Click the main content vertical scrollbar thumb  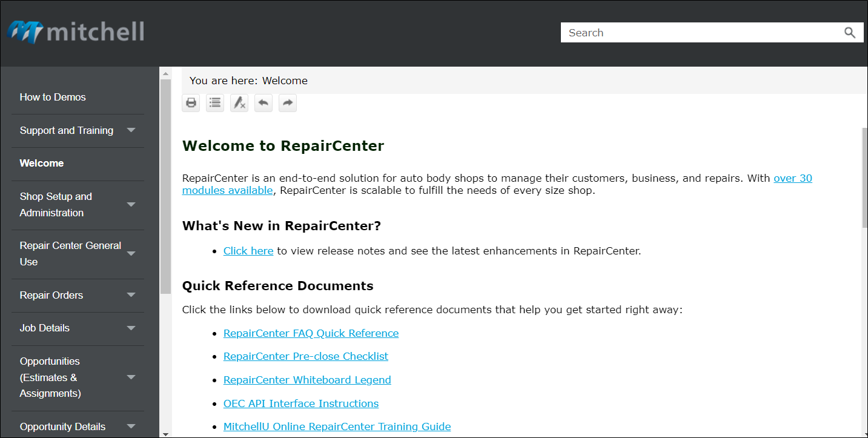[864, 179]
